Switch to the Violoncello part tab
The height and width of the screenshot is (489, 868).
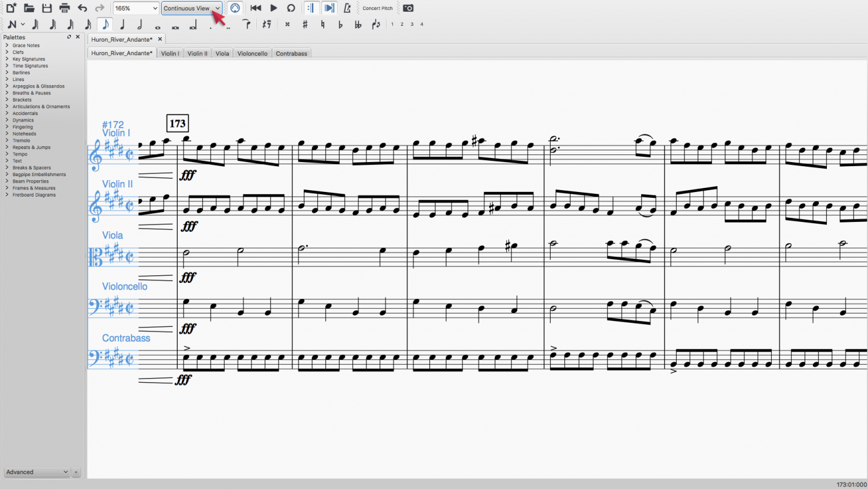click(x=252, y=53)
